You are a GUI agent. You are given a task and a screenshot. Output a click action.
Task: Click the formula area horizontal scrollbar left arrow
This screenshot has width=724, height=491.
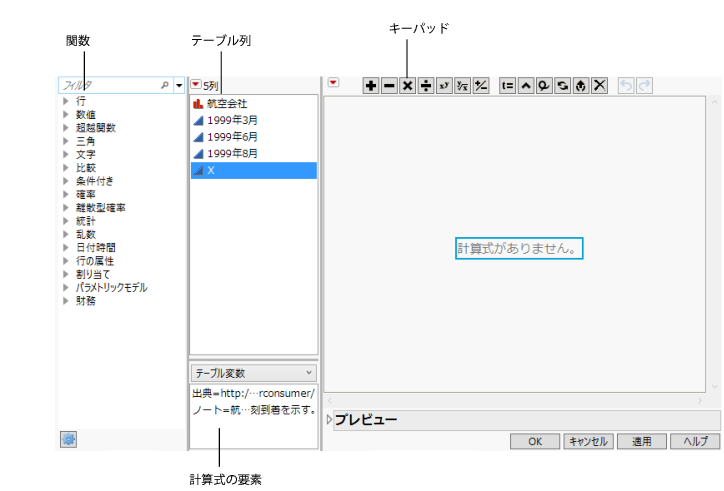point(330,400)
